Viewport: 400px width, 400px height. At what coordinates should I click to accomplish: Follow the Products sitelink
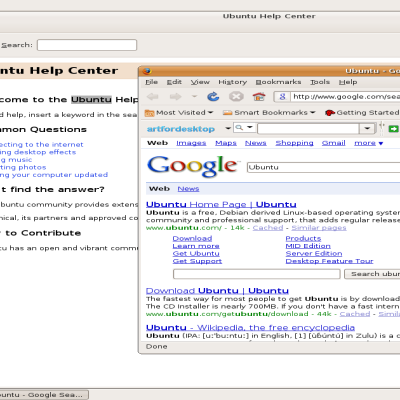[303, 239]
